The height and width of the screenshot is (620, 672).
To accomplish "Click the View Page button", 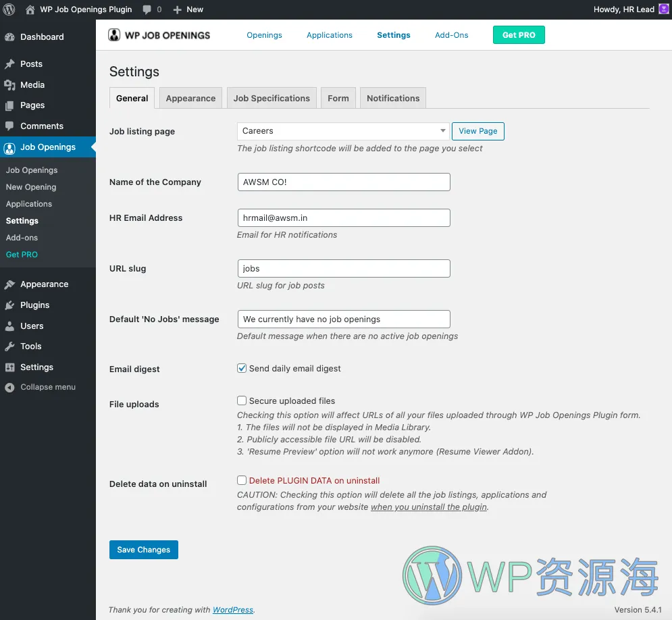I will click(x=478, y=131).
